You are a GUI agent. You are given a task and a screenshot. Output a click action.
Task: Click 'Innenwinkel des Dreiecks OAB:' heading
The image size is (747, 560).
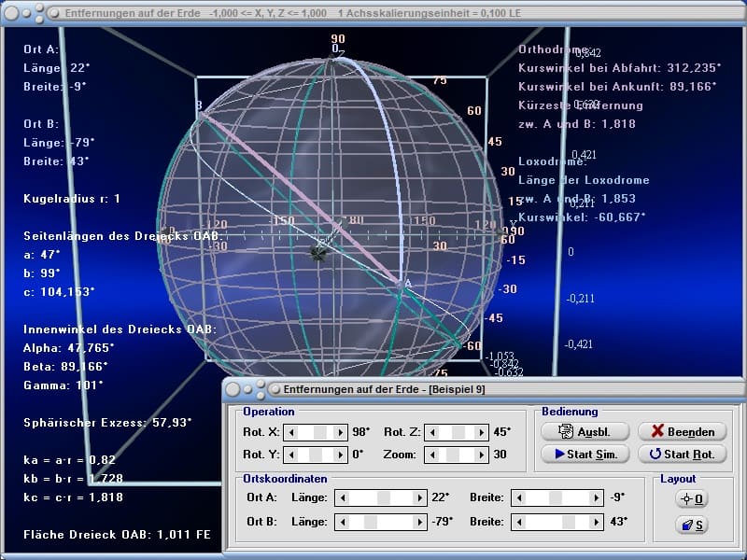(120, 329)
